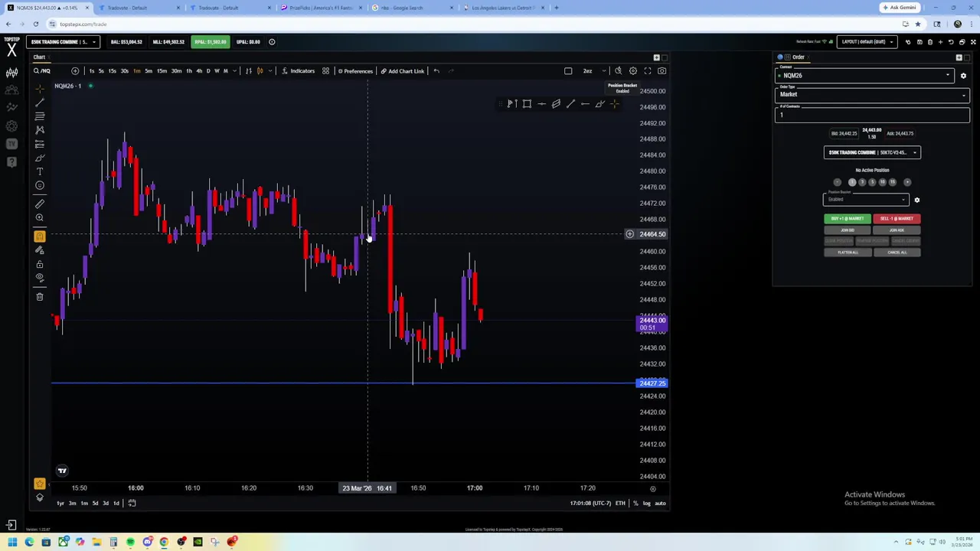Open the go-to-date calendar icon
Viewport: 980px width, 551px height.
[x=132, y=503]
